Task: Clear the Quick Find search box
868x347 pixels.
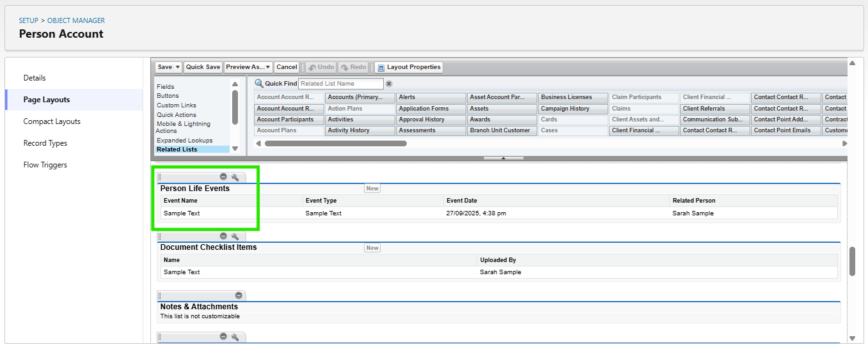Action: (389, 84)
